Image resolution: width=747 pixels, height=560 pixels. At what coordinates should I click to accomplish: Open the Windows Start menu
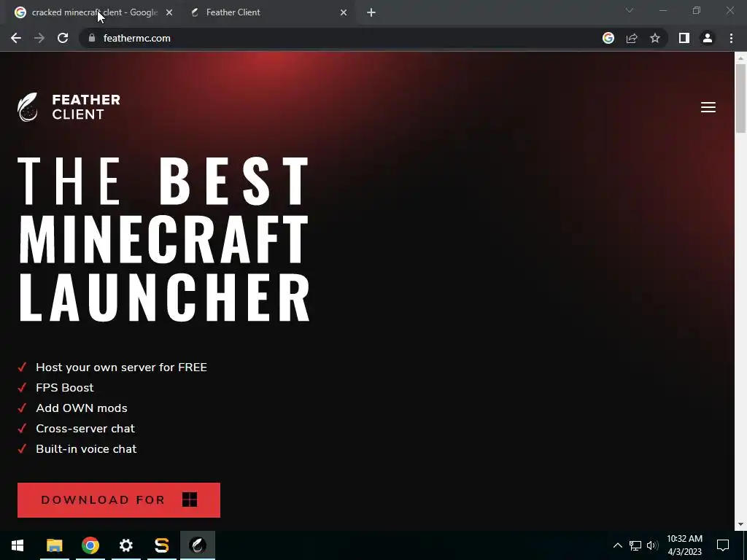click(x=18, y=545)
